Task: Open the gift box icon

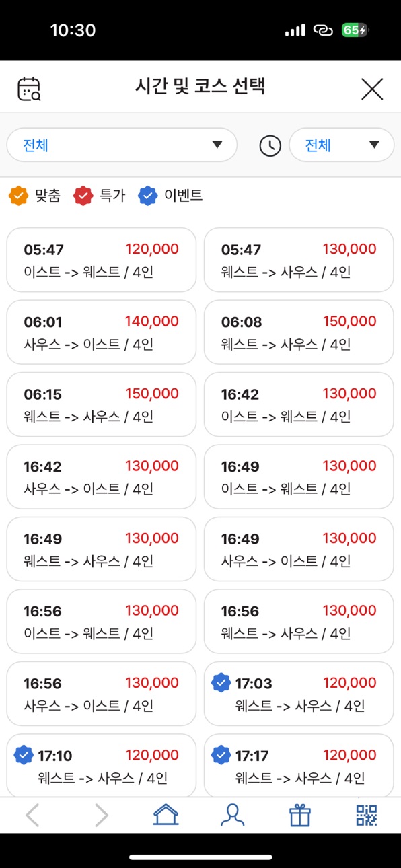Action: click(300, 815)
